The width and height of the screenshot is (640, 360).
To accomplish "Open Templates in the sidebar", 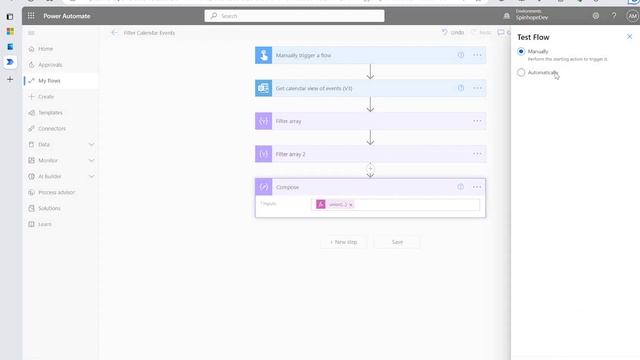I will [60, 113].
